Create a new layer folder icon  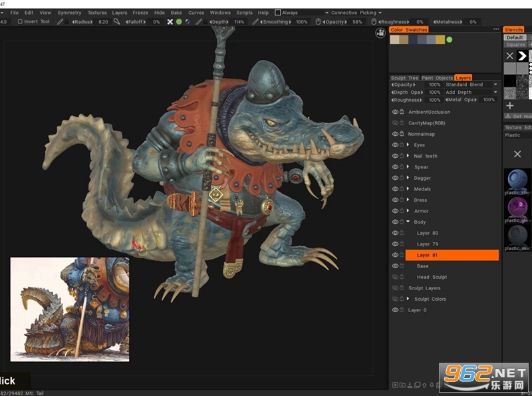click(402, 385)
